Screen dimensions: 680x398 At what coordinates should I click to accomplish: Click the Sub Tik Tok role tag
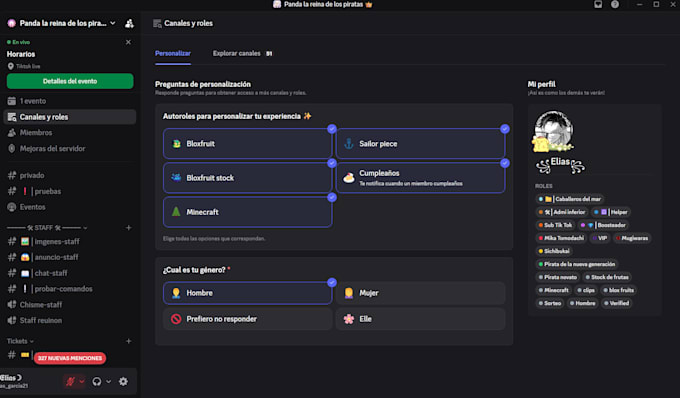pos(555,225)
